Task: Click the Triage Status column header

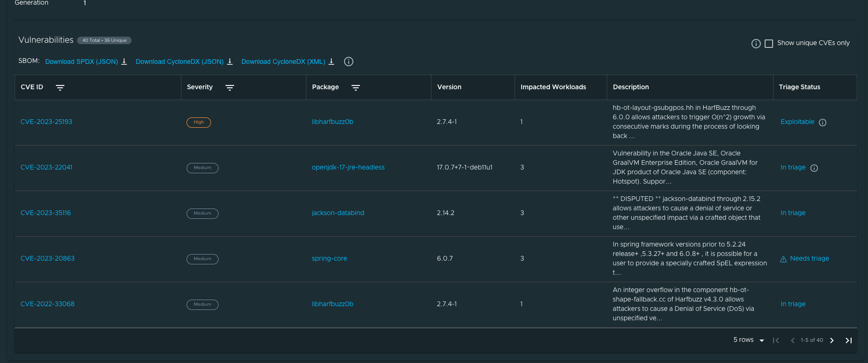Action: tap(799, 87)
